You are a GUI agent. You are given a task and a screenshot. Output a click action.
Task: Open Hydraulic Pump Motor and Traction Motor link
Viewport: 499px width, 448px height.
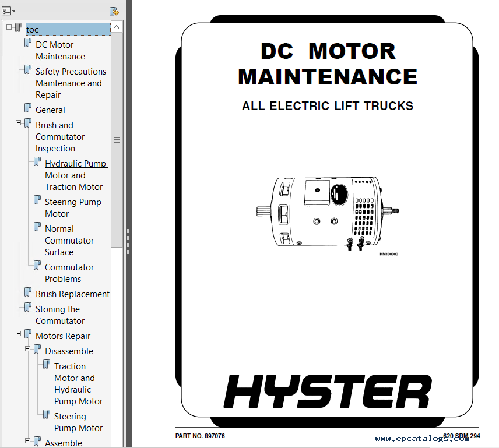[76, 175]
